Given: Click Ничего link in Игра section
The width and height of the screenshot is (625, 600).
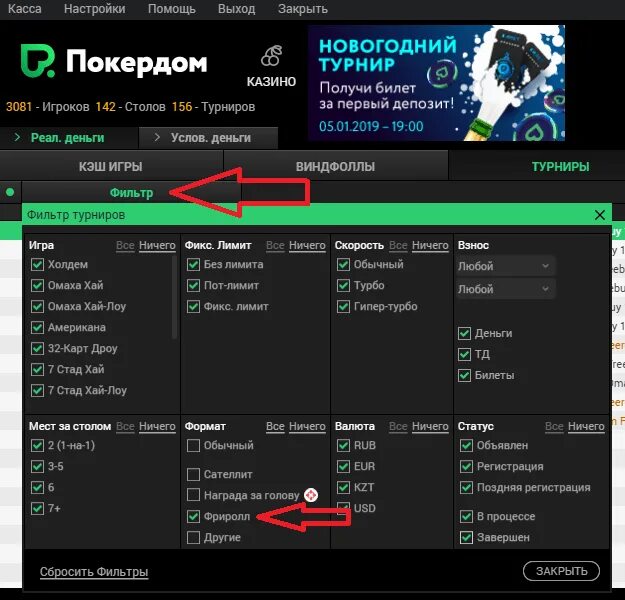Looking at the screenshot, I should pyautogui.click(x=157, y=245).
